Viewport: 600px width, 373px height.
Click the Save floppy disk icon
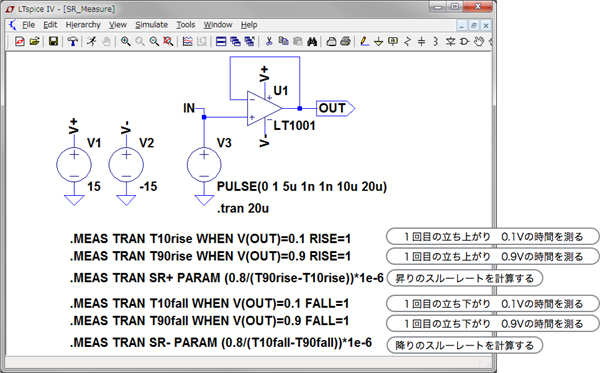point(53,41)
